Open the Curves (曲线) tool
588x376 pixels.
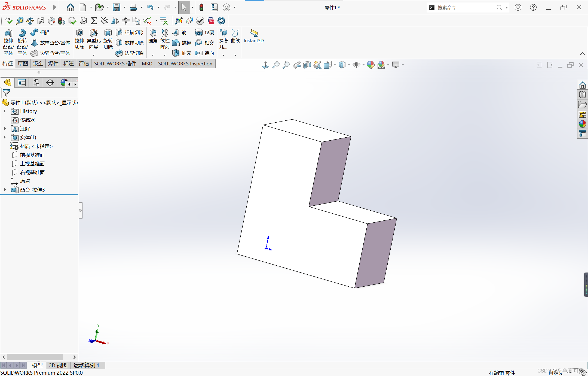235,37
